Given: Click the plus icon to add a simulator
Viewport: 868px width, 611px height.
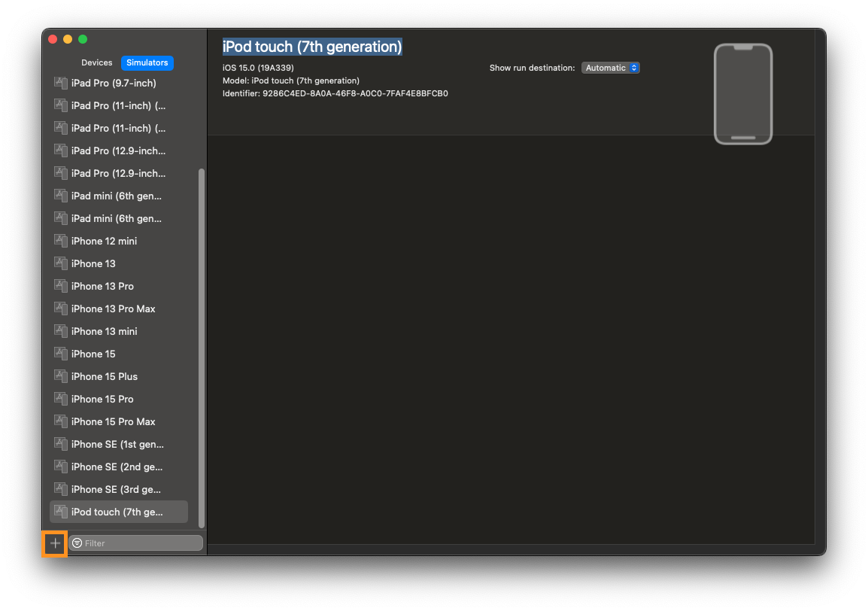Looking at the screenshot, I should (x=54, y=543).
